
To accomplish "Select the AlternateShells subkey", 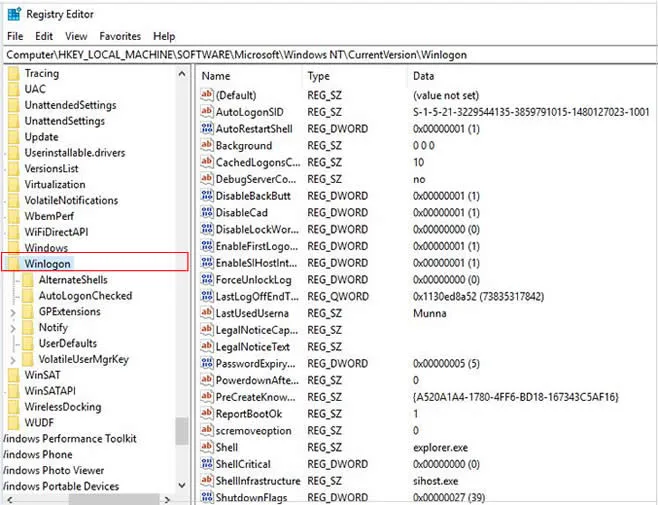I will point(72,280).
